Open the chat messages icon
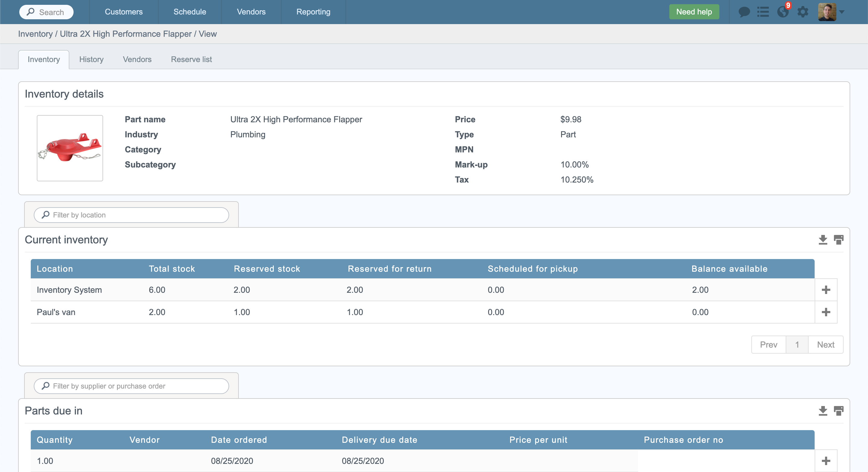Viewport: 868px width, 472px height. coord(744,12)
